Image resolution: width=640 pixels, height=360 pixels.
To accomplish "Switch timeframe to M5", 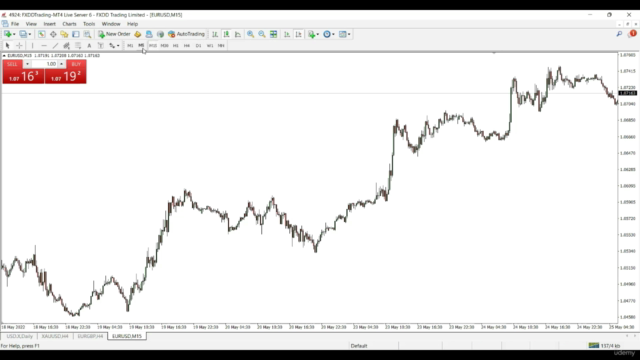I will pos(141,46).
